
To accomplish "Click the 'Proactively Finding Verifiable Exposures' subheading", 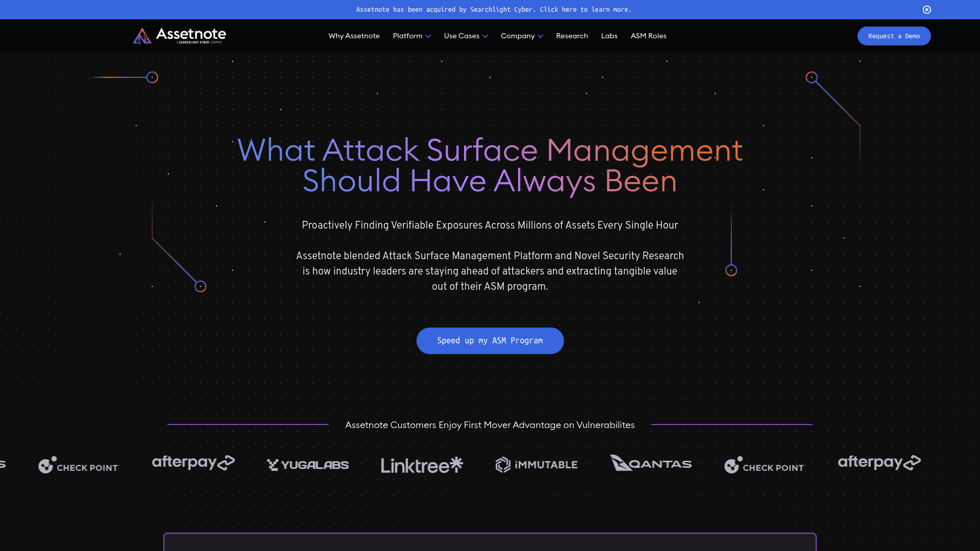I will click(x=490, y=226).
